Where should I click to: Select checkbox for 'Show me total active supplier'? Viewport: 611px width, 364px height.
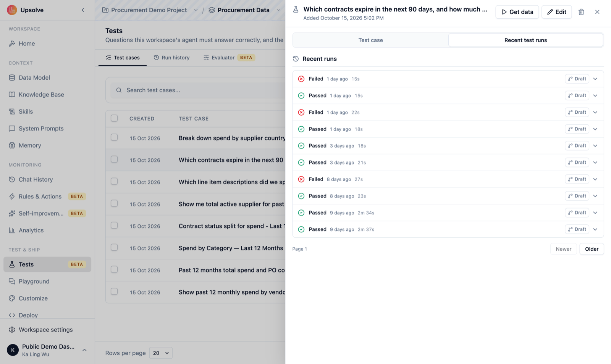tap(114, 203)
